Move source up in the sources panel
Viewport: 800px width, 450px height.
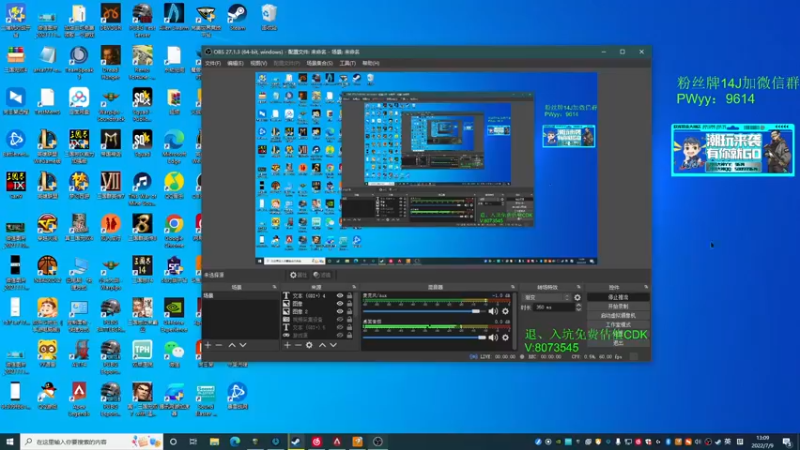(322, 345)
